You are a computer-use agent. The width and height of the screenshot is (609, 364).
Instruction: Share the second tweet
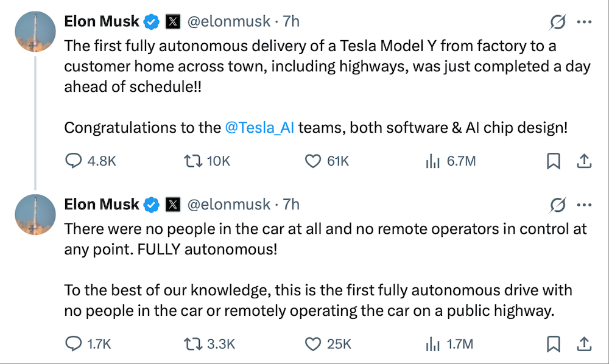coord(584,344)
